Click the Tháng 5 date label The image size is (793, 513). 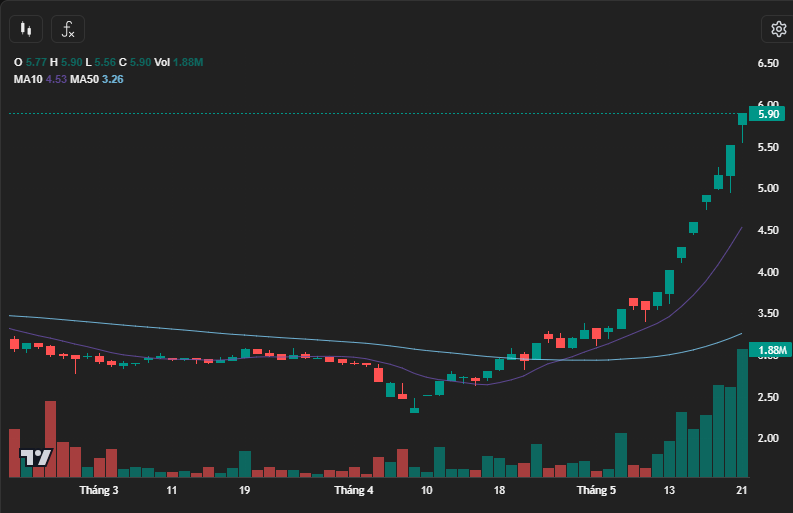(x=596, y=491)
